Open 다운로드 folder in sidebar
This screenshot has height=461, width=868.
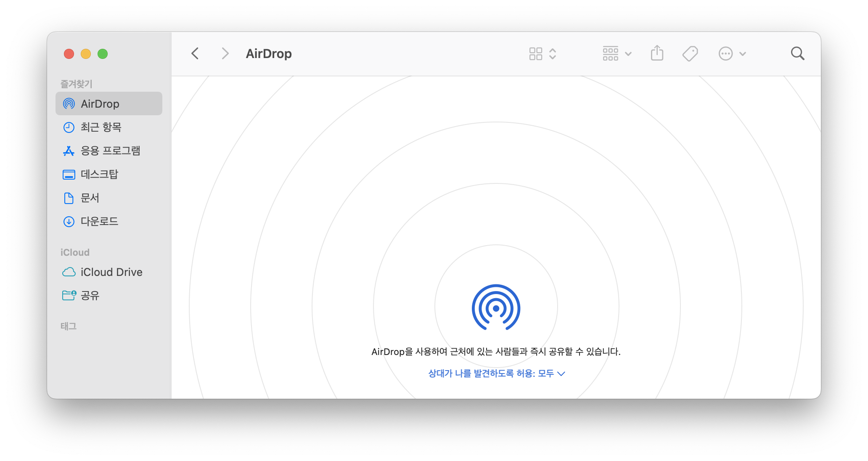pyautogui.click(x=99, y=221)
